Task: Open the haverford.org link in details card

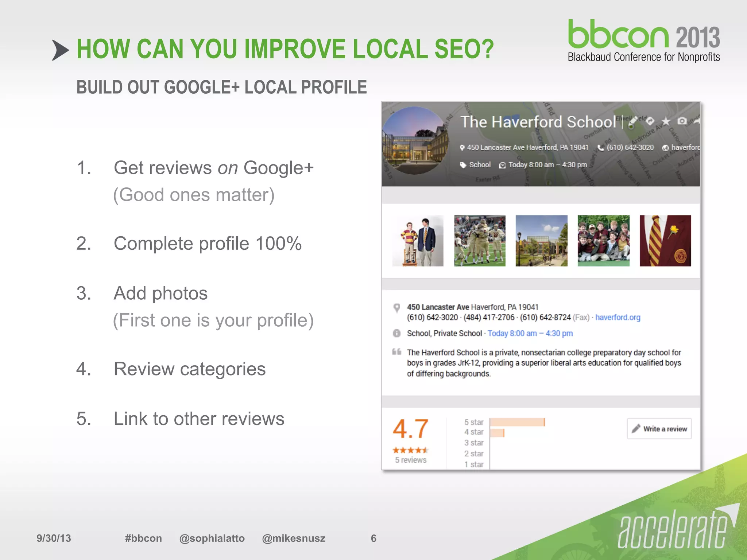Action: tap(618, 318)
